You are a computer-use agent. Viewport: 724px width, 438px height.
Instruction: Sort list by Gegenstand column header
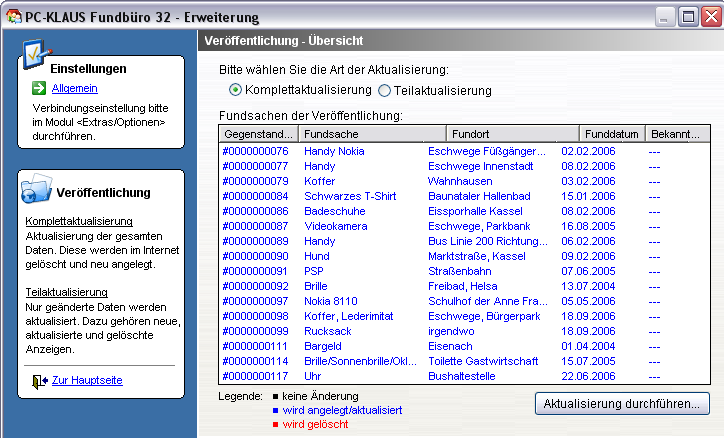tap(258, 134)
